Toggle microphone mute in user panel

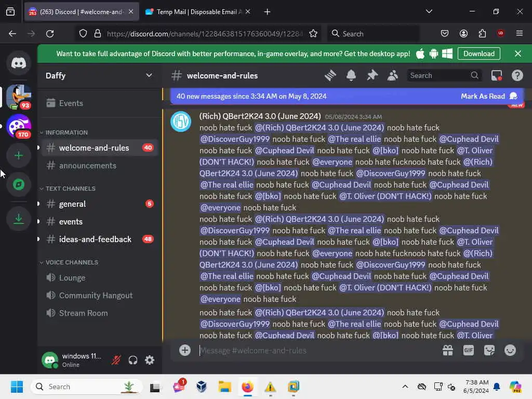pyautogui.click(x=116, y=360)
